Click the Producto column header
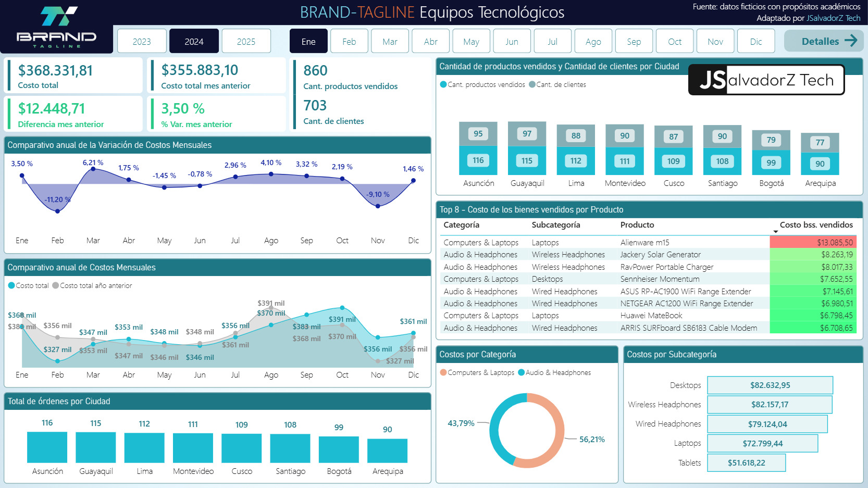 click(637, 225)
